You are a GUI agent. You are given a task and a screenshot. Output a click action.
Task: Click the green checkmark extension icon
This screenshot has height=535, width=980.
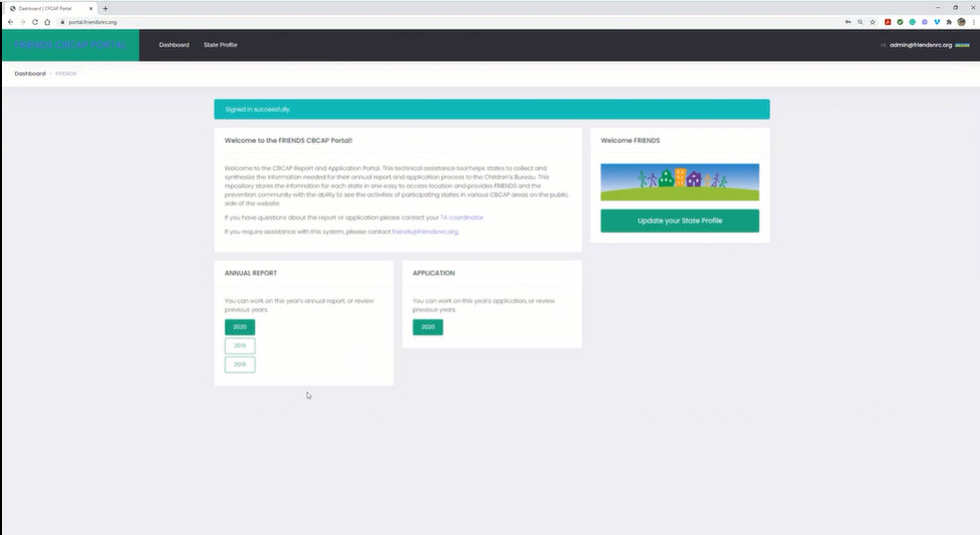click(900, 22)
